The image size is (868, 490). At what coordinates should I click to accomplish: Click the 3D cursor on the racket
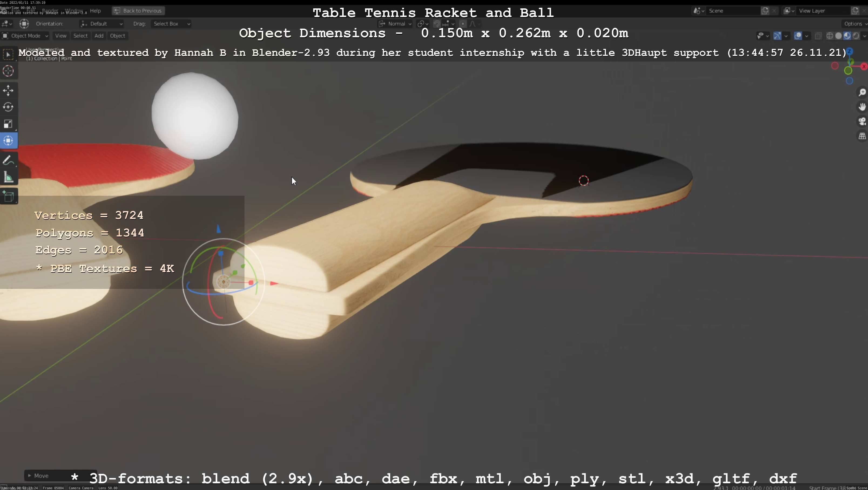[x=584, y=181]
